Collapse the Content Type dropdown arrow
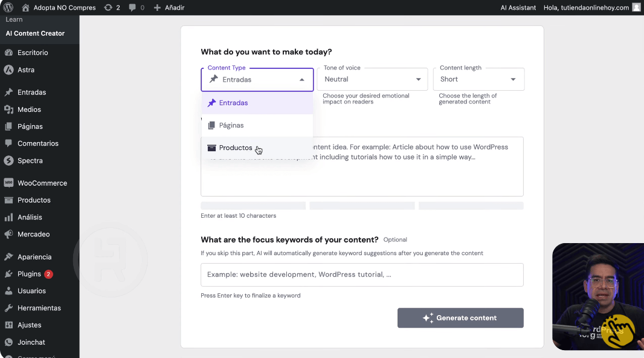Screen dimensions: 644x358 coord(302,80)
